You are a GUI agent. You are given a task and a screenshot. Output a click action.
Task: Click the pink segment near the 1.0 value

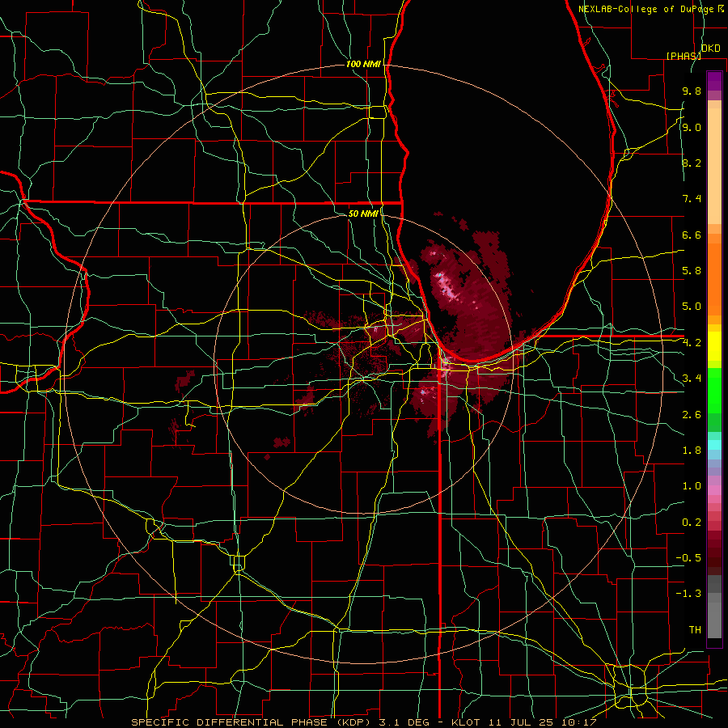714,490
